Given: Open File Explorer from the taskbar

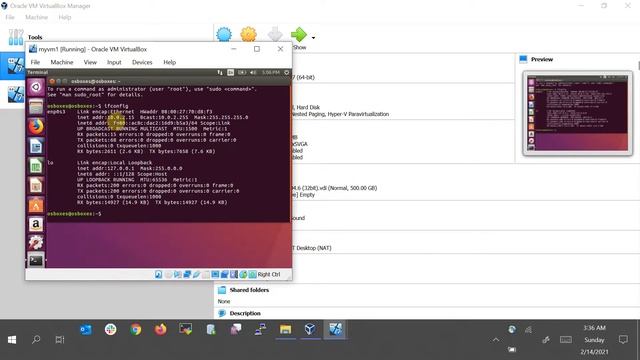Looking at the screenshot, I should [285, 329].
